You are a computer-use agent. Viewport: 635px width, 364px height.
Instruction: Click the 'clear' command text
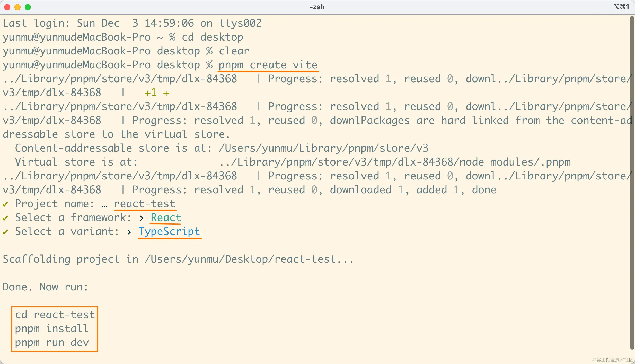234,51
